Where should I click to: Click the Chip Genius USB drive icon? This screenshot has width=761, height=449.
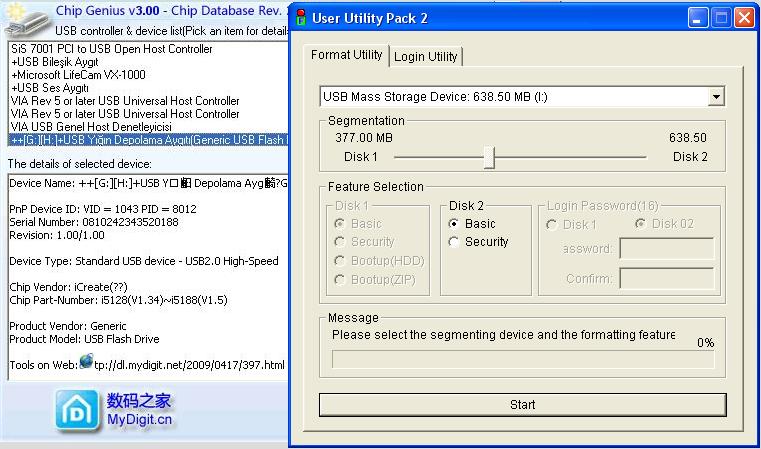[x=26, y=19]
